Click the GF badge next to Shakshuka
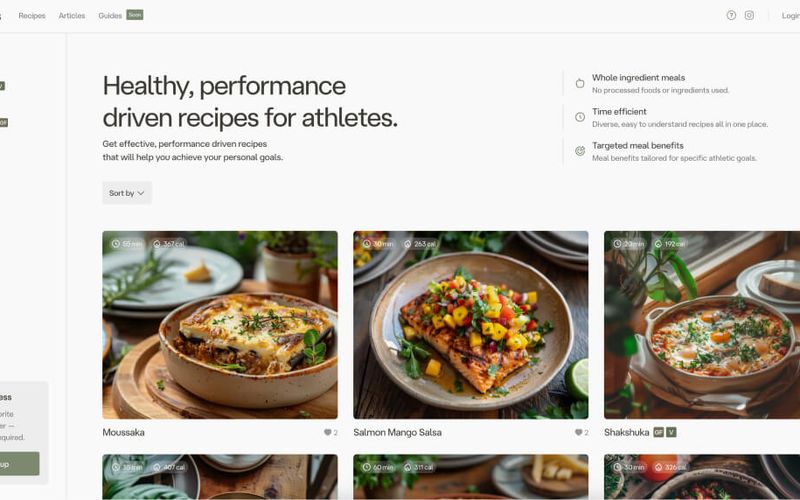The width and height of the screenshot is (800, 500). (x=659, y=432)
